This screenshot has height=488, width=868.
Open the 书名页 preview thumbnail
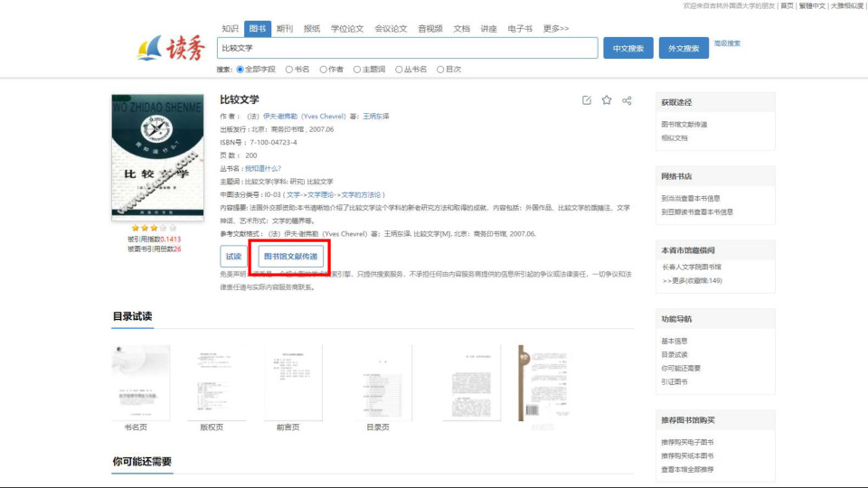click(x=141, y=383)
